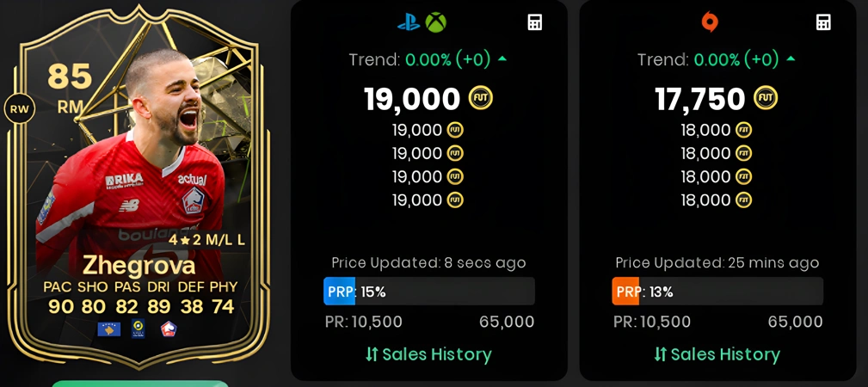The width and height of the screenshot is (868, 387).
Task: Click the Xbox logo icon
Action: point(435,22)
